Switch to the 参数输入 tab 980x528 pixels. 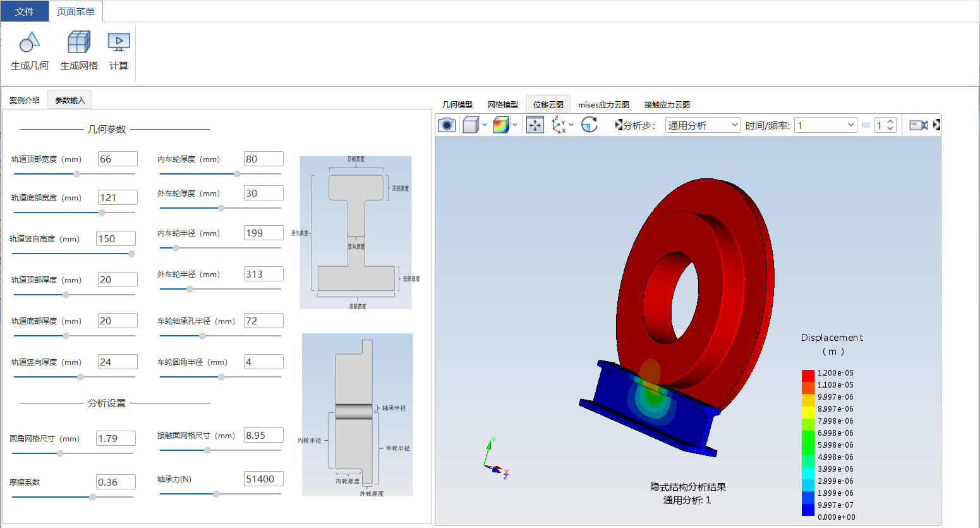pos(70,100)
